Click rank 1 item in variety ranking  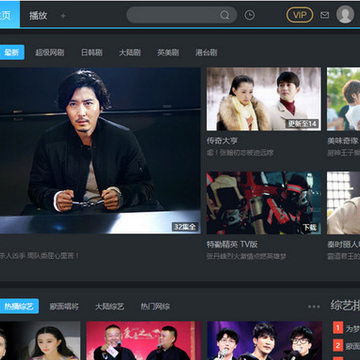[x=346, y=328]
